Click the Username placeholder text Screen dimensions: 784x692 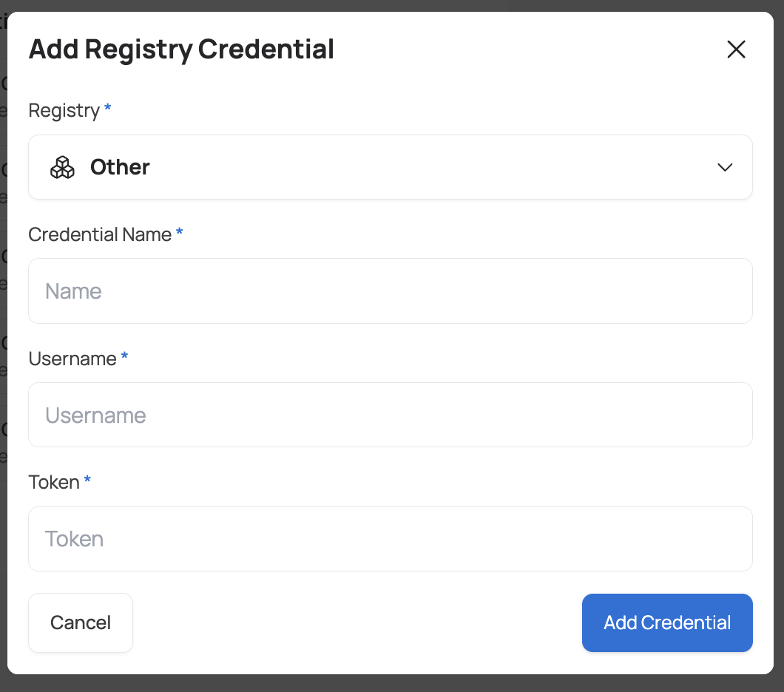click(95, 415)
